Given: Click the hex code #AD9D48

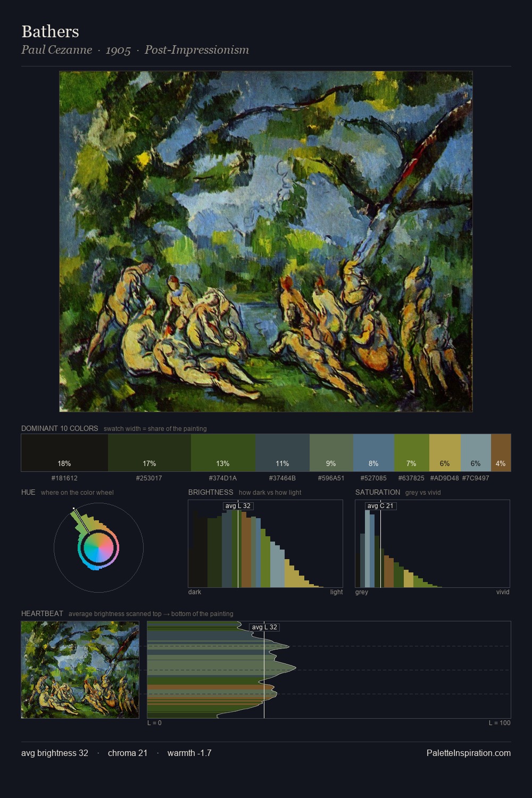Looking at the screenshot, I should pyautogui.click(x=444, y=478).
